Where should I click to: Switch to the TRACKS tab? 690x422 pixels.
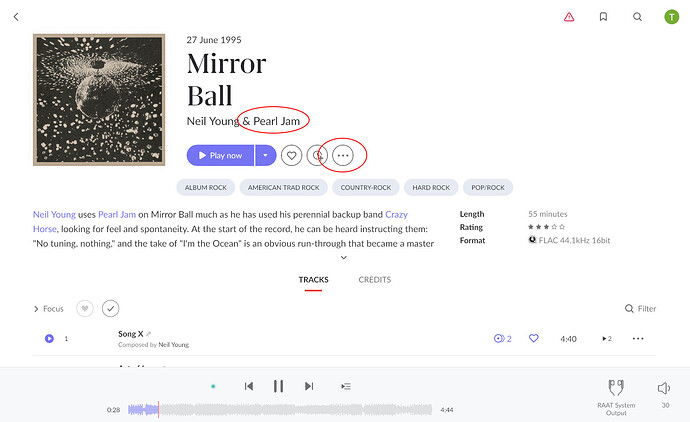pos(313,280)
